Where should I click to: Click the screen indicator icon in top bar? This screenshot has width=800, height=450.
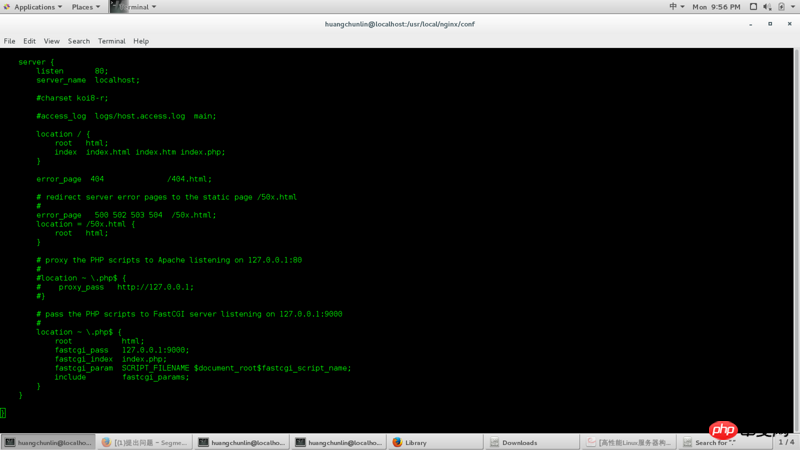pos(753,7)
